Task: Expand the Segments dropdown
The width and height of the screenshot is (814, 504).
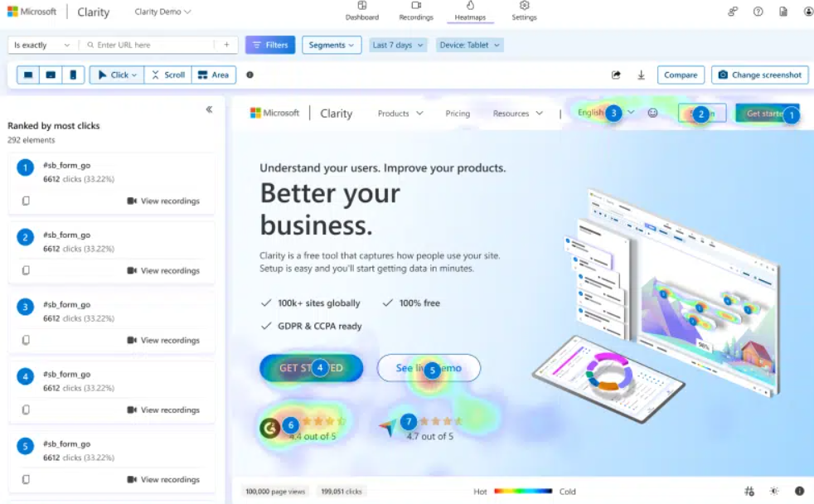Action: [332, 45]
